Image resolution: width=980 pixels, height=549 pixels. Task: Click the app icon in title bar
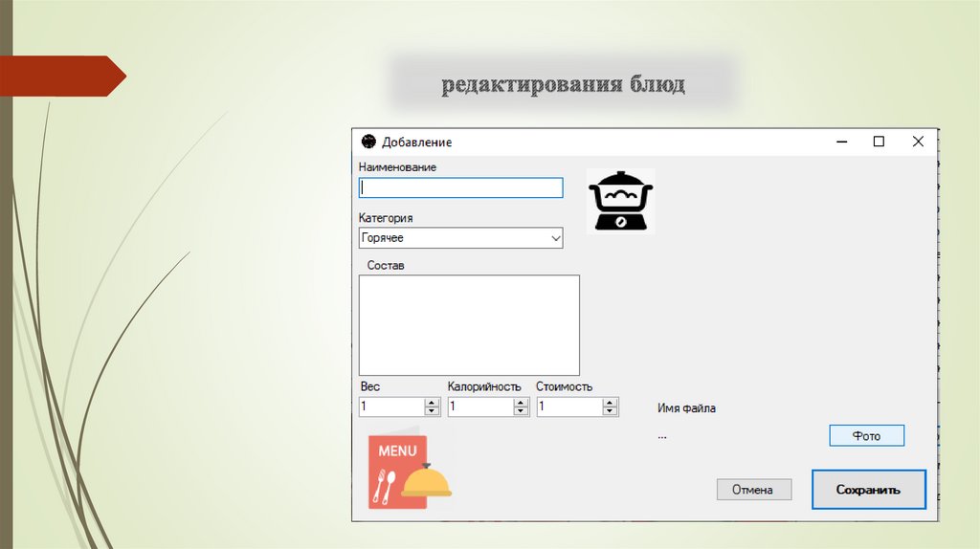(x=368, y=142)
